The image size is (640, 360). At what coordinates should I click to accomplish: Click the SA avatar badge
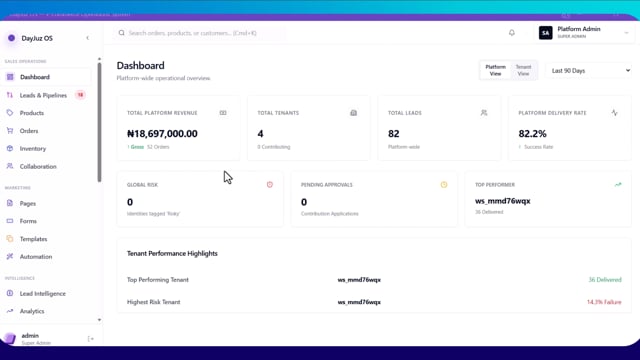click(x=546, y=33)
